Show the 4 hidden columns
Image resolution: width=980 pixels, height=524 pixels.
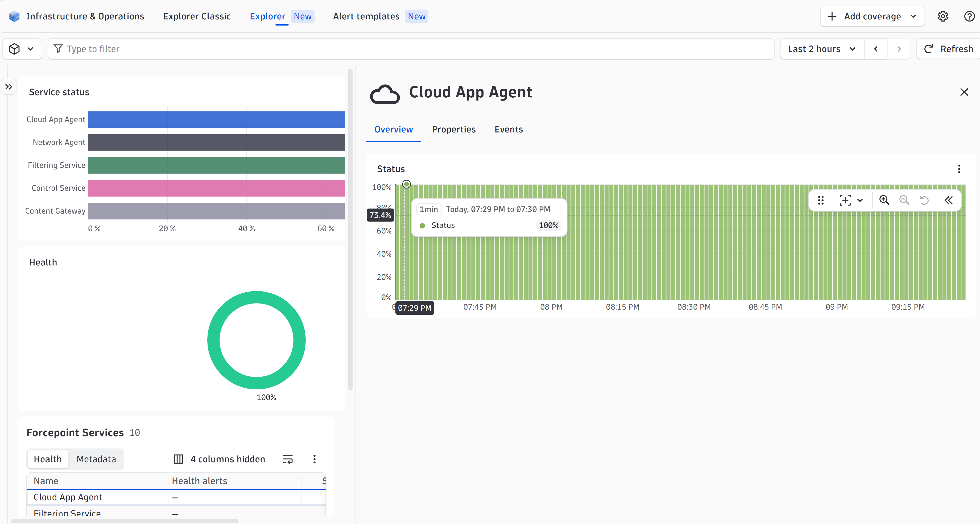click(219, 459)
